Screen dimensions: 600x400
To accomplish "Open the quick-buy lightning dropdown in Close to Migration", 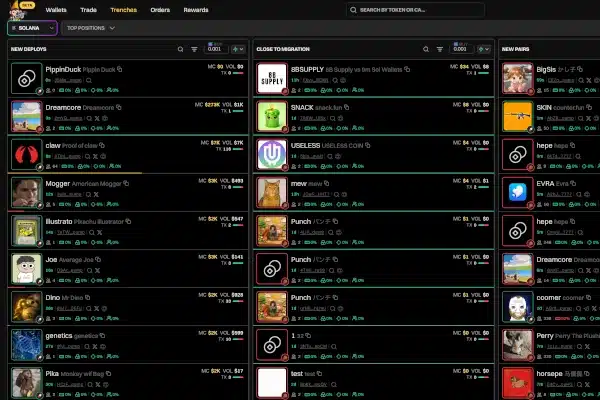I will (483, 48).
